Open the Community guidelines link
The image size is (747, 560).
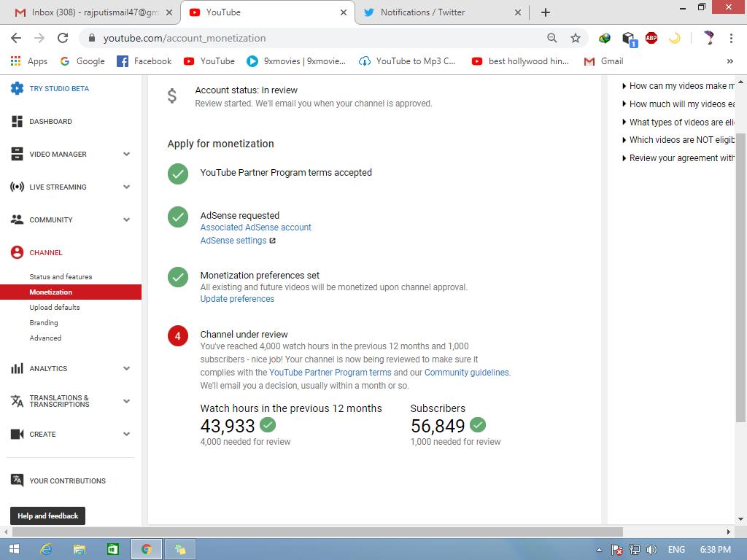466,373
